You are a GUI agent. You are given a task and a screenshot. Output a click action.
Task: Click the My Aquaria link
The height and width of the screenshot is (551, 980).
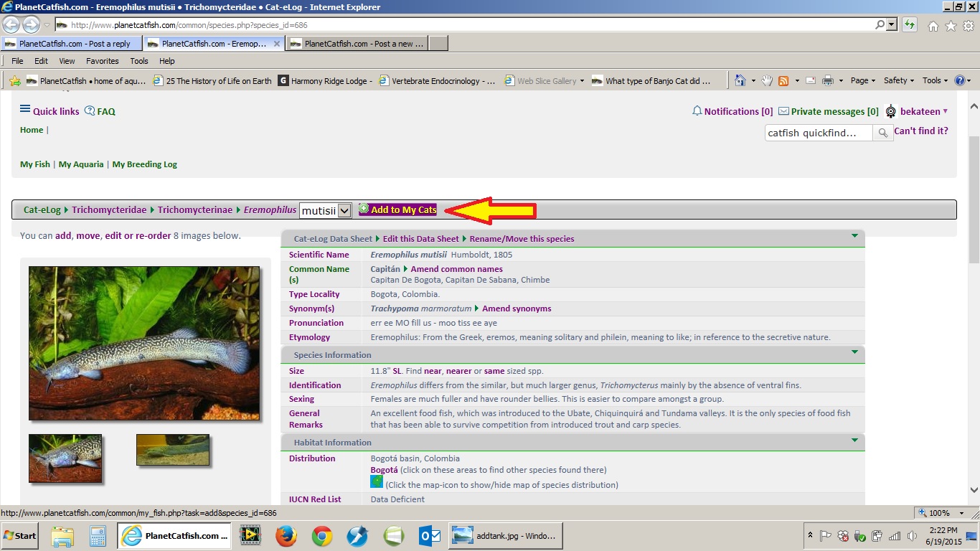81,164
